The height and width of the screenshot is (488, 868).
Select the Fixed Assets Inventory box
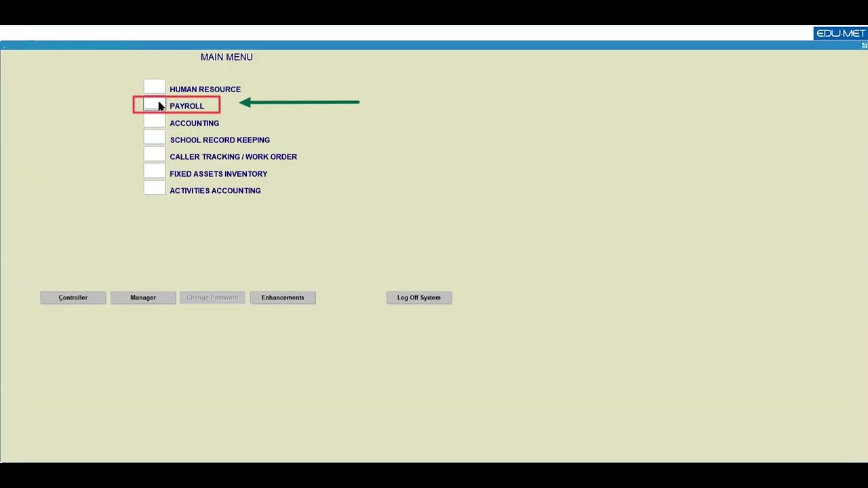tap(155, 171)
